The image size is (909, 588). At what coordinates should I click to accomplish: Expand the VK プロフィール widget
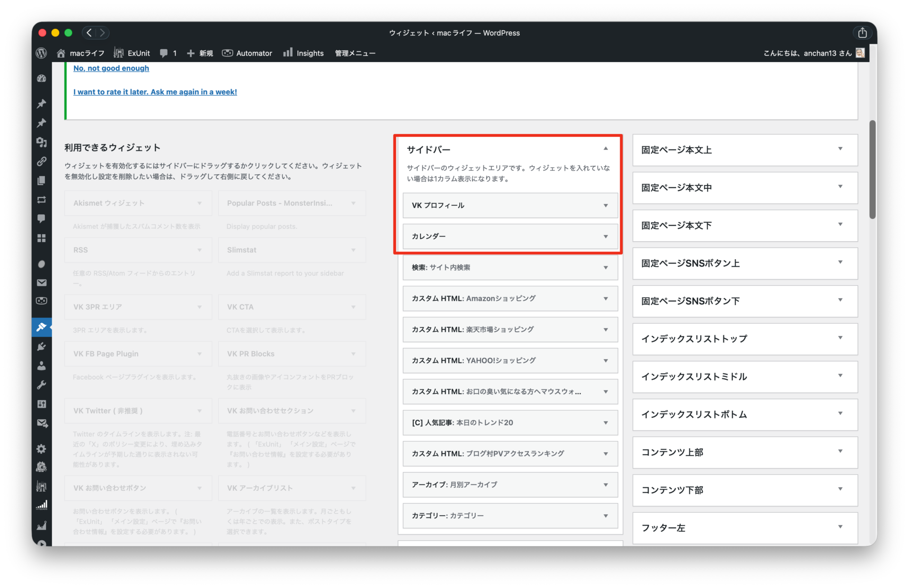606,205
